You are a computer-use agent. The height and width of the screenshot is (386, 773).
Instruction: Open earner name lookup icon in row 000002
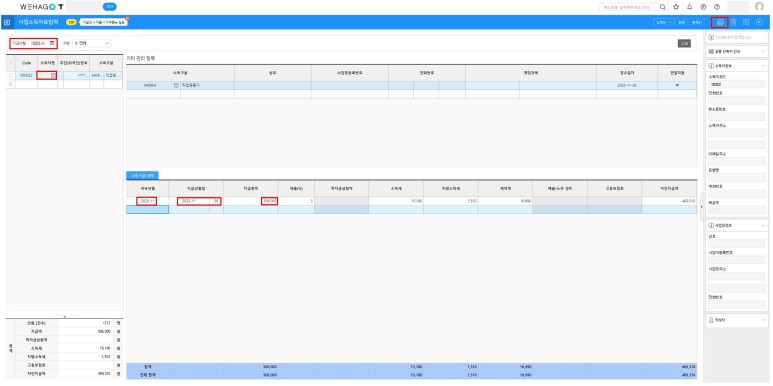pyautogui.click(x=53, y=75)
